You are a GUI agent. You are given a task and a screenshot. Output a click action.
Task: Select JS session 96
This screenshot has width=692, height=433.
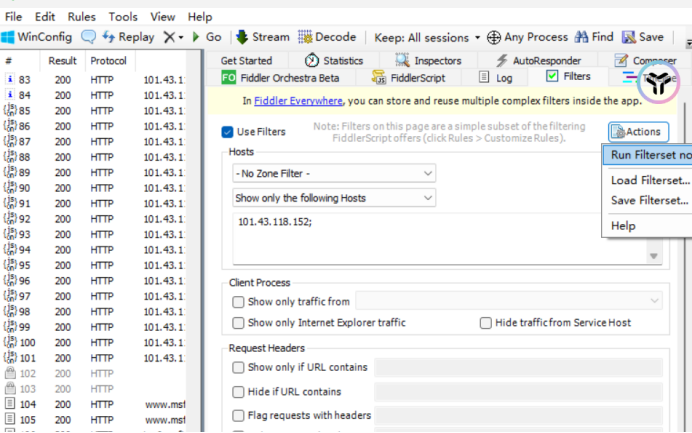(x=95, y=281)
